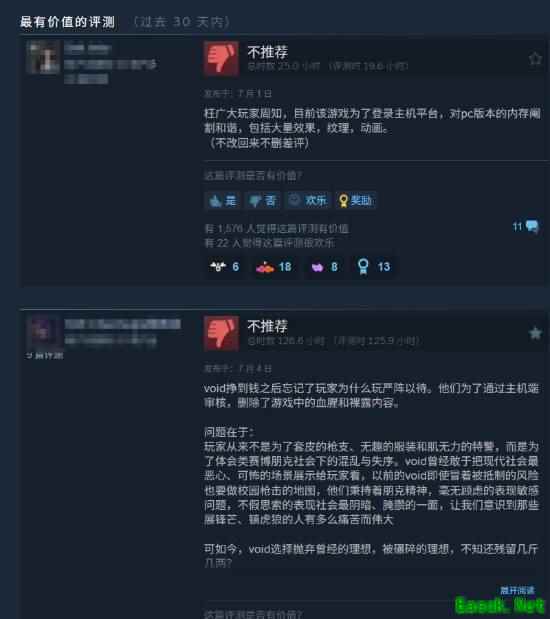Open the first reviewer's avatar
550x619 pixels.
click(x=43, y=57)
